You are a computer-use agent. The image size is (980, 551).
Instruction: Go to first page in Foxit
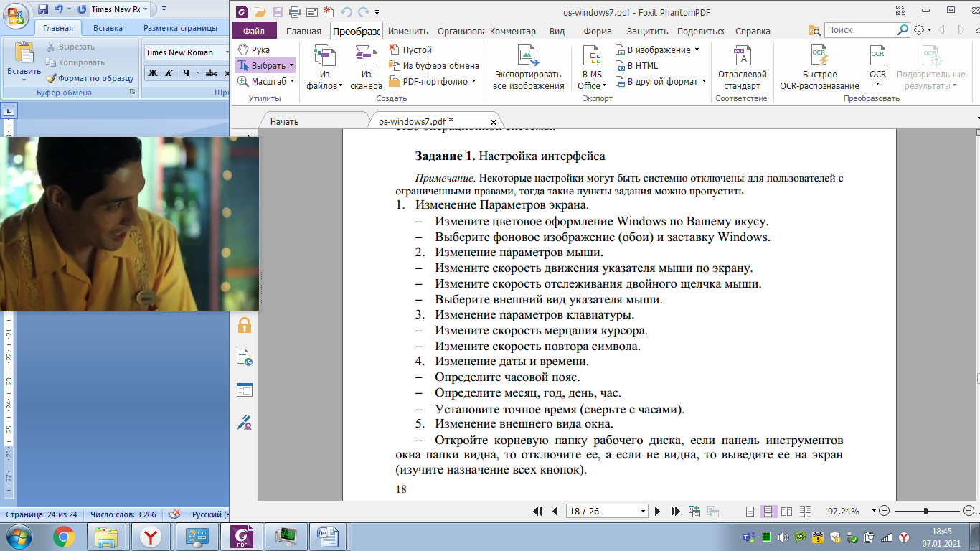(538, 512)
